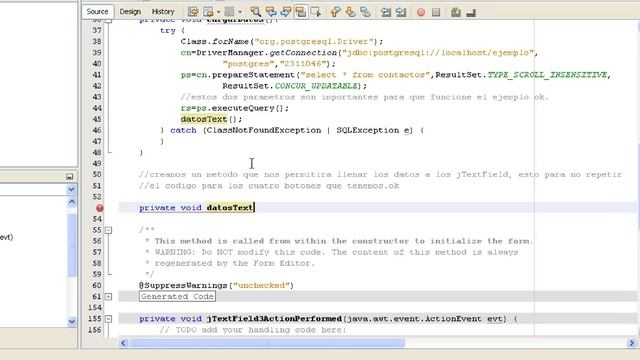The width and height of the screenshot is (640, 360).
Task: Click the Find Selection magnifier icon
Action: [x=256, y=12]
